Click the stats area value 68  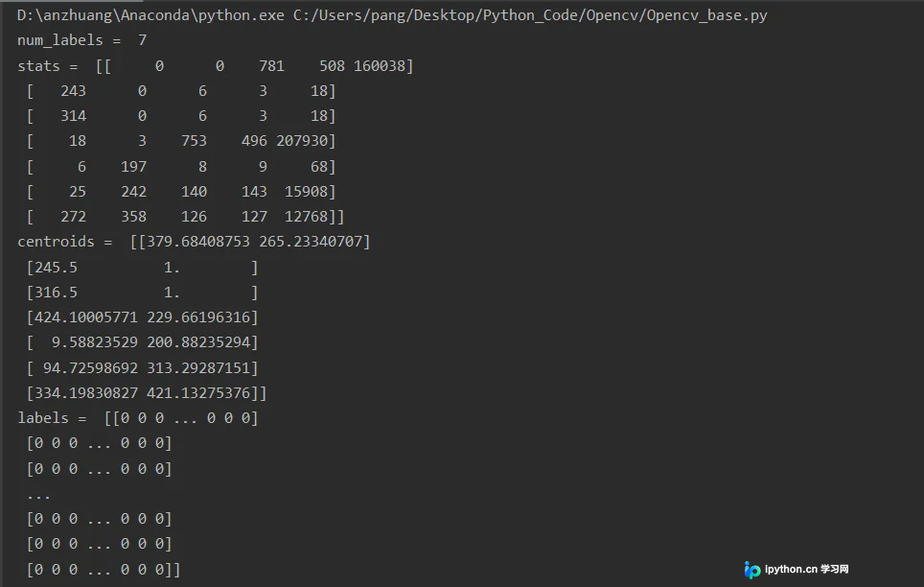319,167
